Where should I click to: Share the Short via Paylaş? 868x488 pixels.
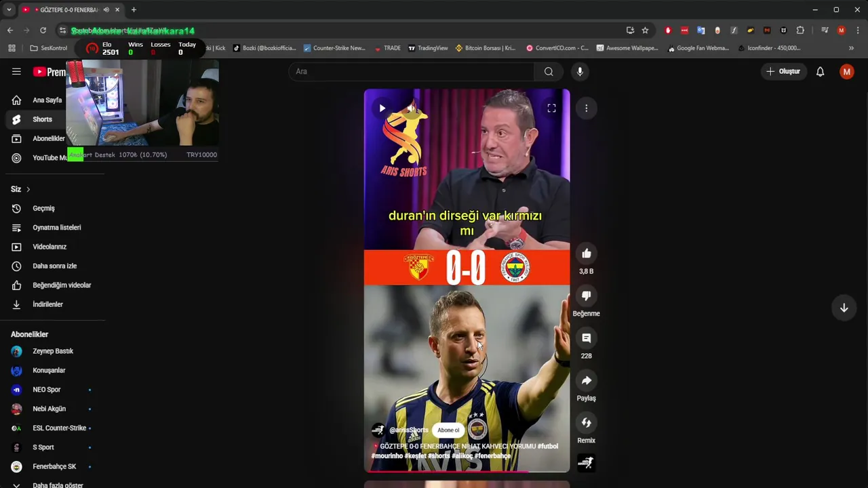pos(587,380)
